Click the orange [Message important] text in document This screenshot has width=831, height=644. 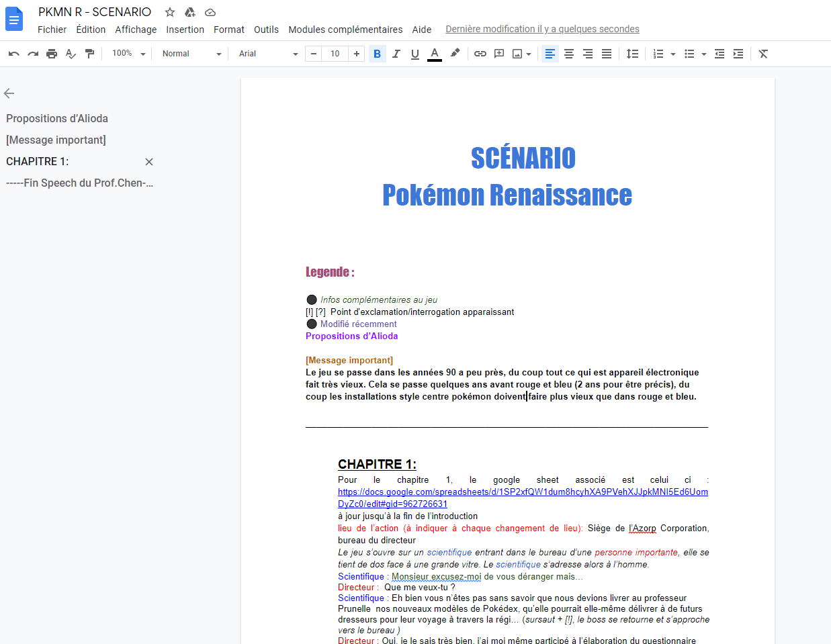tap(349, 360)
